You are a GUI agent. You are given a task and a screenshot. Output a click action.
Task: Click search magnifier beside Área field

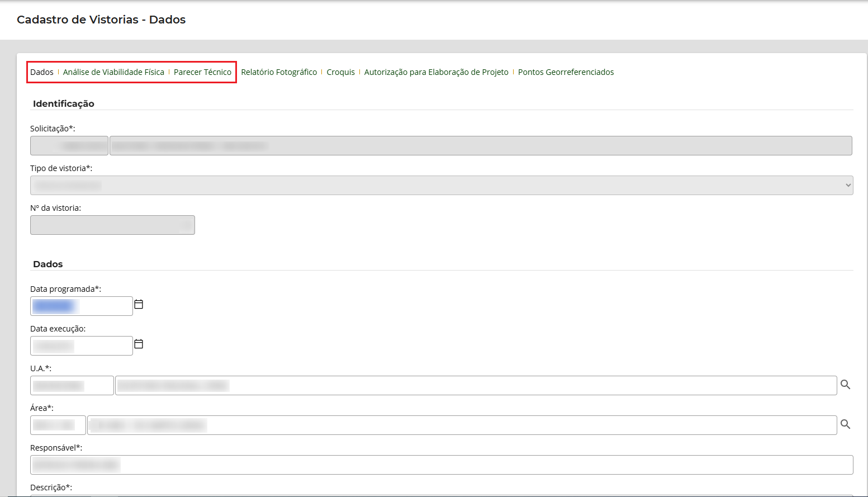(845, 424)
